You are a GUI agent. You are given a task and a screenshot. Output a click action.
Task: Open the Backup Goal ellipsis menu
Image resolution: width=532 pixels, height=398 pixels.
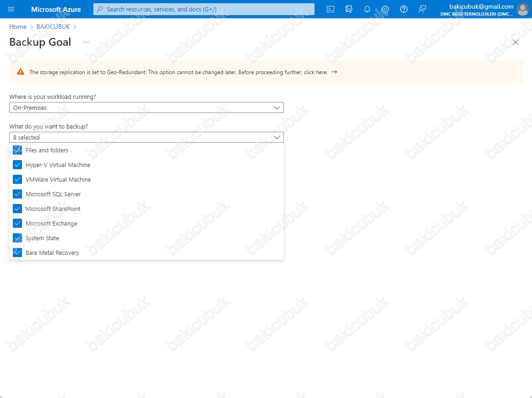click(x=86, y=42)
